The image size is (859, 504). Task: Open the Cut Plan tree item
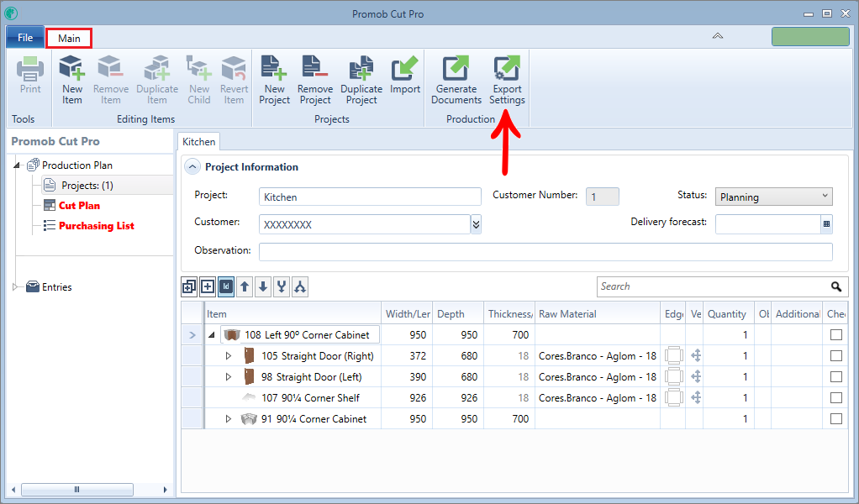coord(79,206)
